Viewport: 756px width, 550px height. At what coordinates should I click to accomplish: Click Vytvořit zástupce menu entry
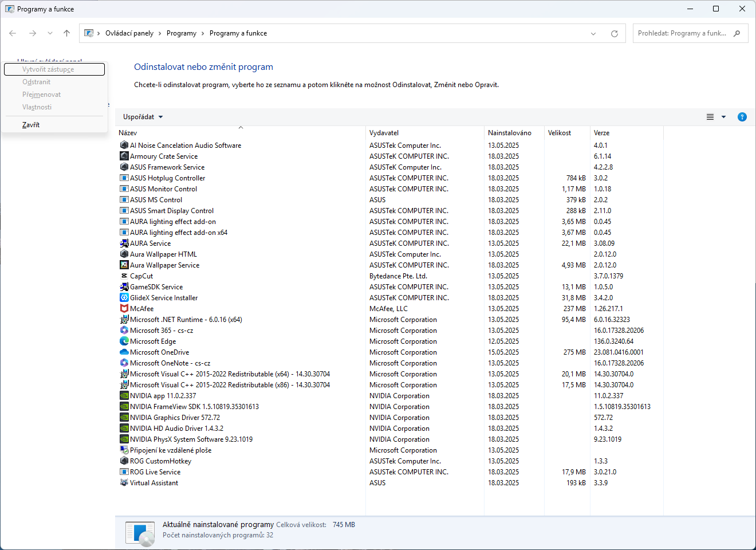click(48, 69)
